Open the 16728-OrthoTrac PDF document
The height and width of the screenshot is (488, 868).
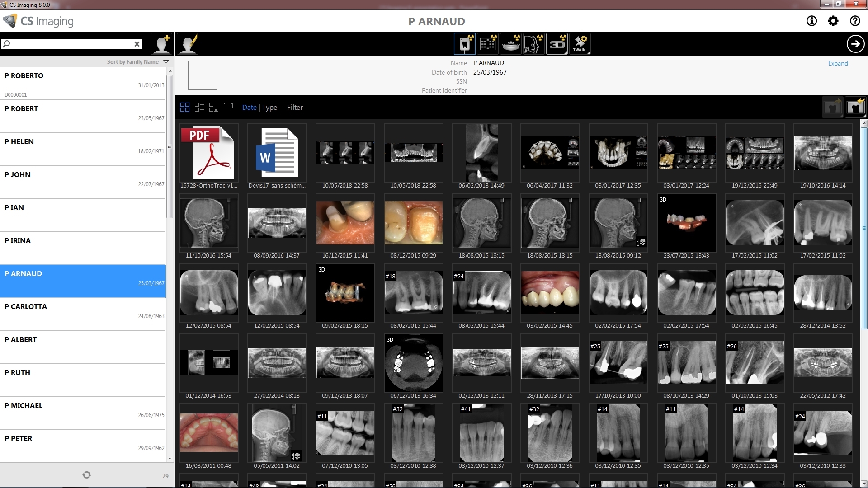pos(208,153)
